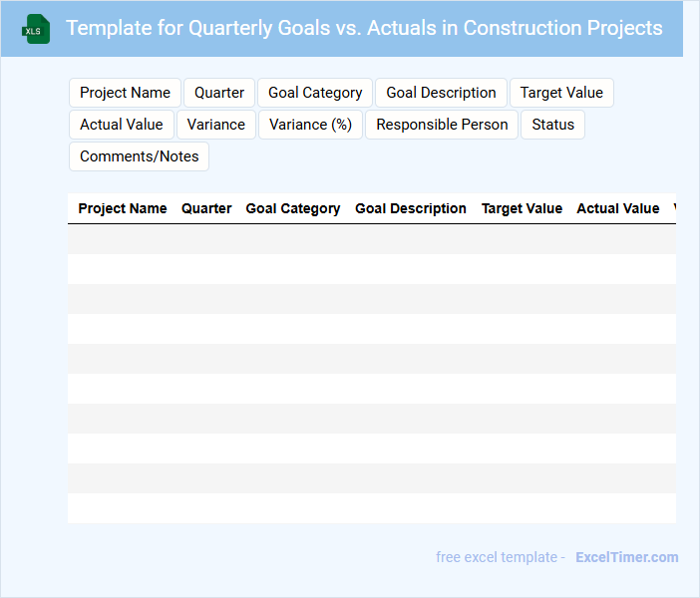The image size is (700, 598).
Task: Select the Responsible Person tag
Action: pos(442,125)
